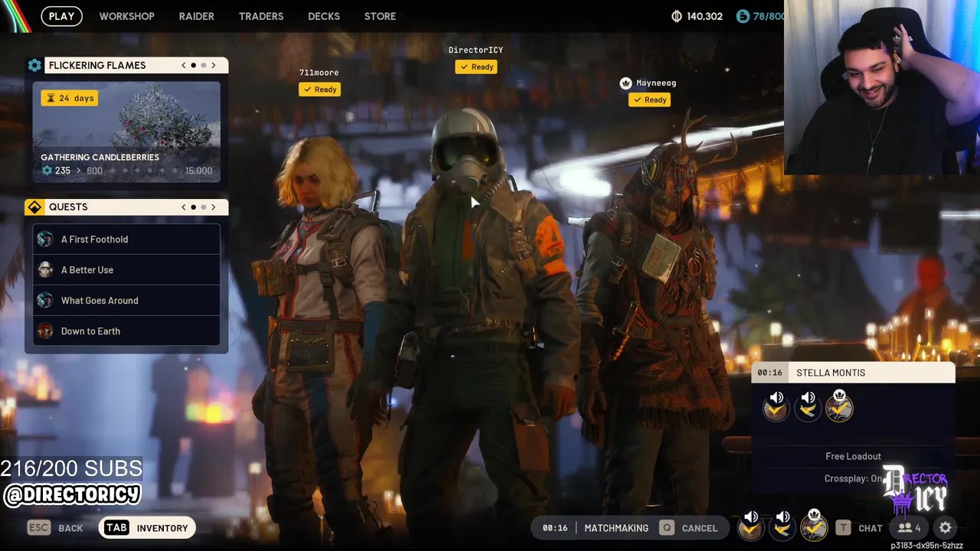The width and height of the screenshot is (980, 551).
Task: Switch to the PLAY tab
Action: click(61, 16)
